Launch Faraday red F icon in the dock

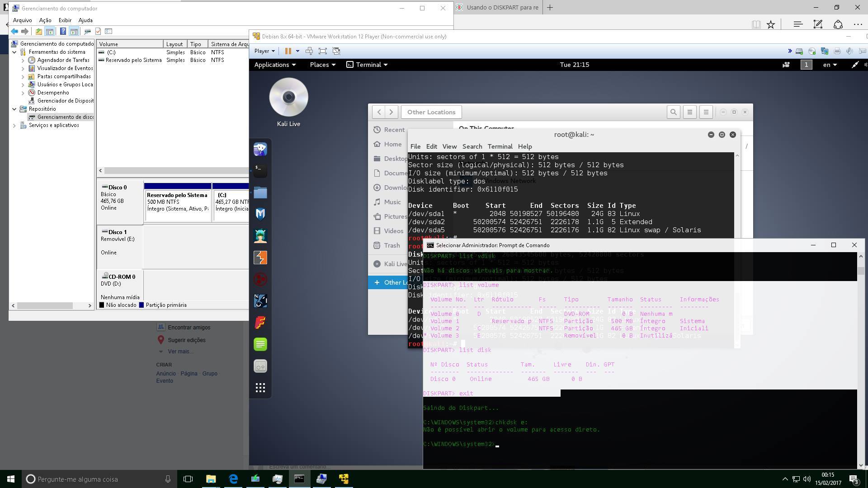[260, 323]
